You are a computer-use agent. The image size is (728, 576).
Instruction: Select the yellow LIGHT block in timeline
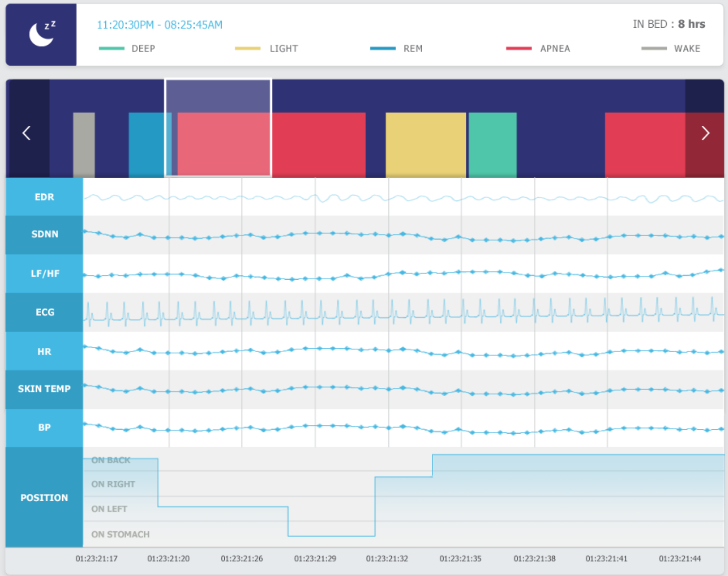(426, 145)
